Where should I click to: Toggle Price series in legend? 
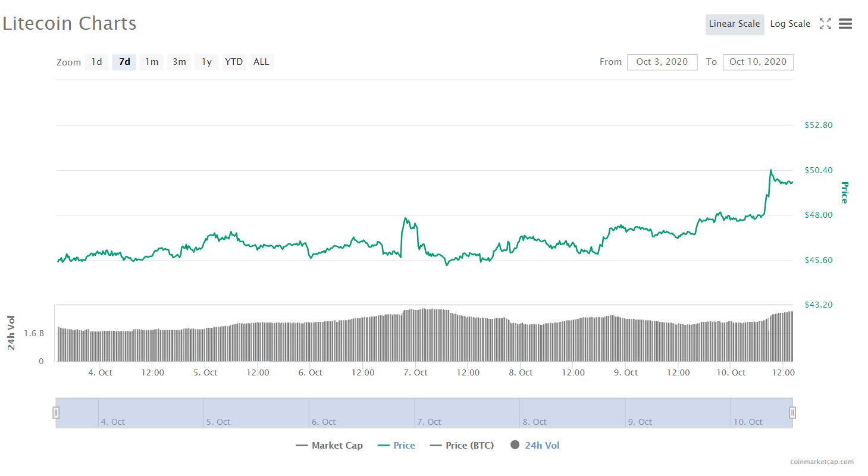pos(396,446)
